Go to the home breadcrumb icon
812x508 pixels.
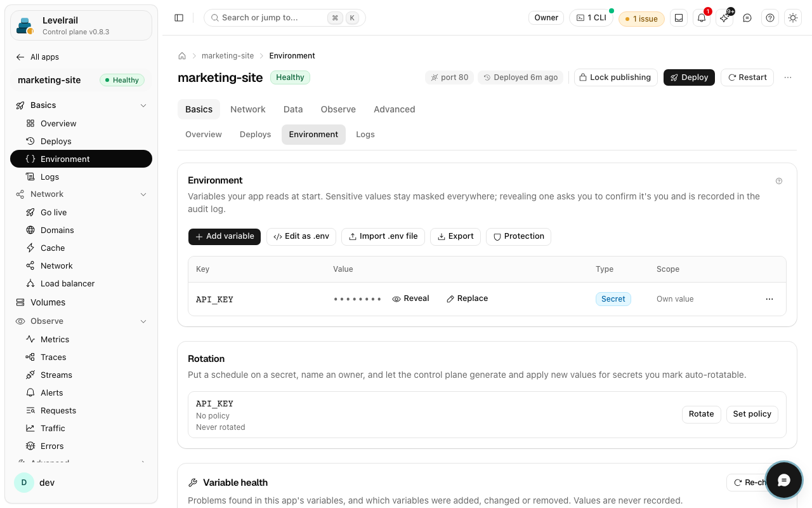[182, 56]
